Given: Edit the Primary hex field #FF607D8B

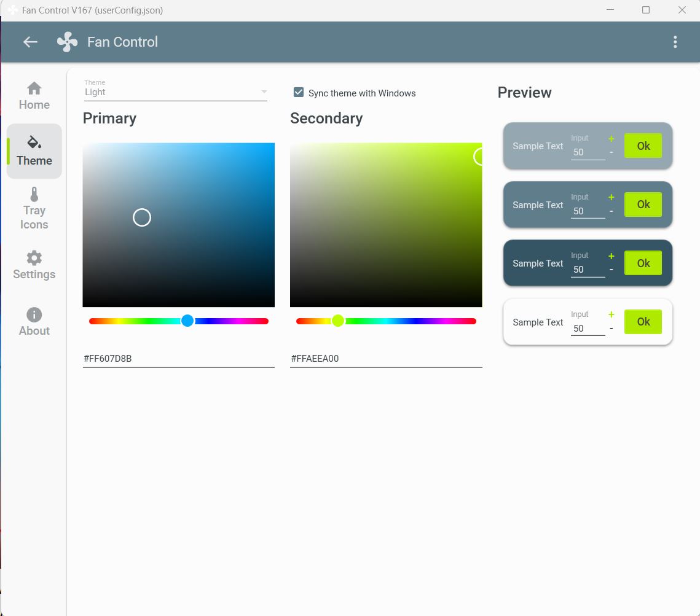Looking at the screenshot, I should click(x=179, y=359).
